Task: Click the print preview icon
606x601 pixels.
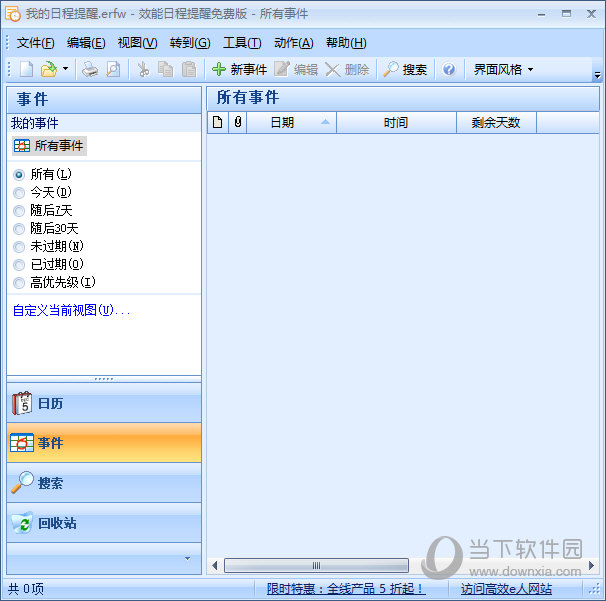Action: click(x=113, y=70)
